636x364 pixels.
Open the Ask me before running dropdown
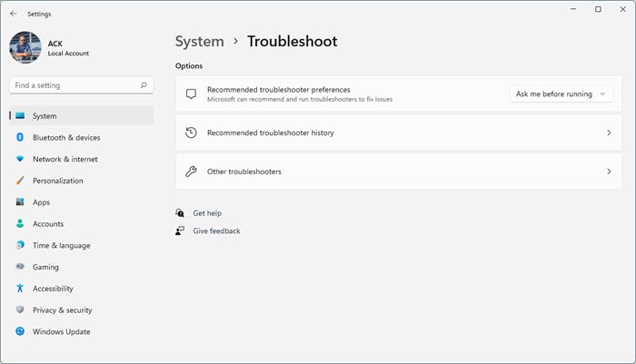tap(561, 93)
